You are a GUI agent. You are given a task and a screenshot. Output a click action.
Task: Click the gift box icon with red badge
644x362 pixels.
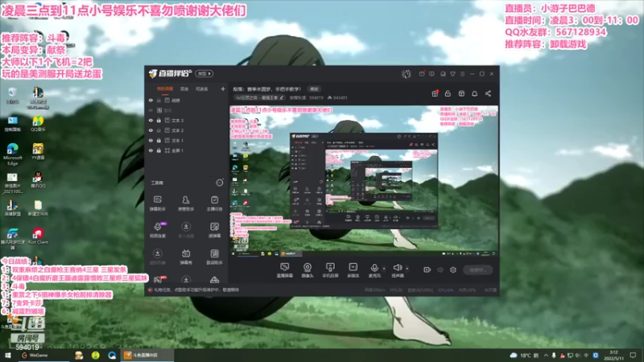(x=435, y=93)
